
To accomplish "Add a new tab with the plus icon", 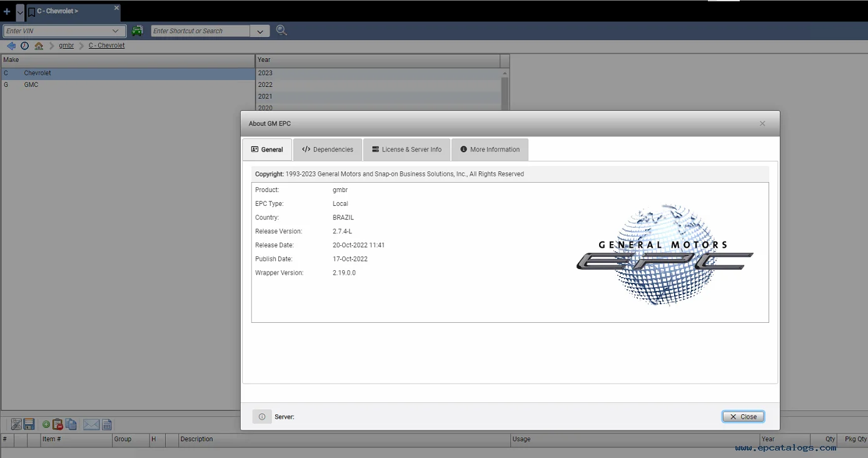I will 7,12.
